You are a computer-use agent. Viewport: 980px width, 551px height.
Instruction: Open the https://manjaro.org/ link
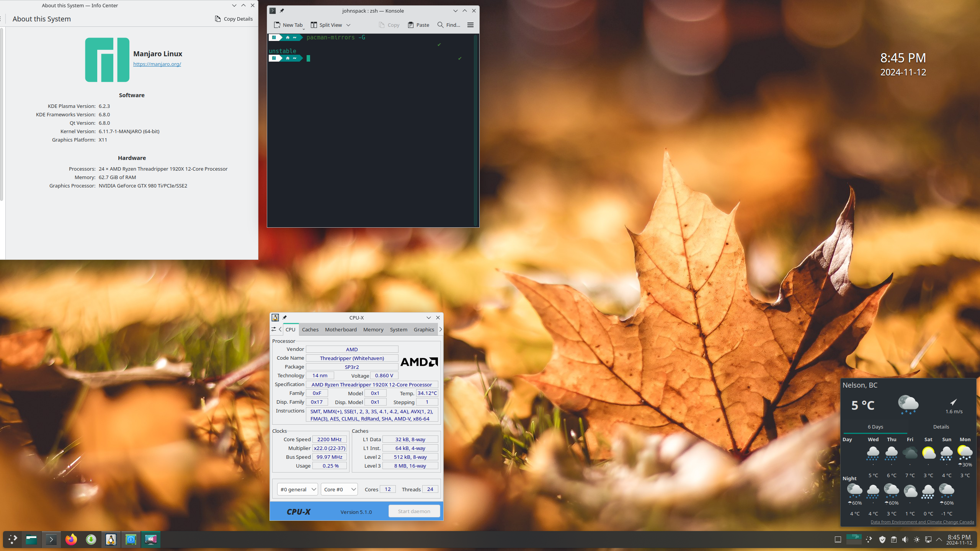[x=157, y=64]
